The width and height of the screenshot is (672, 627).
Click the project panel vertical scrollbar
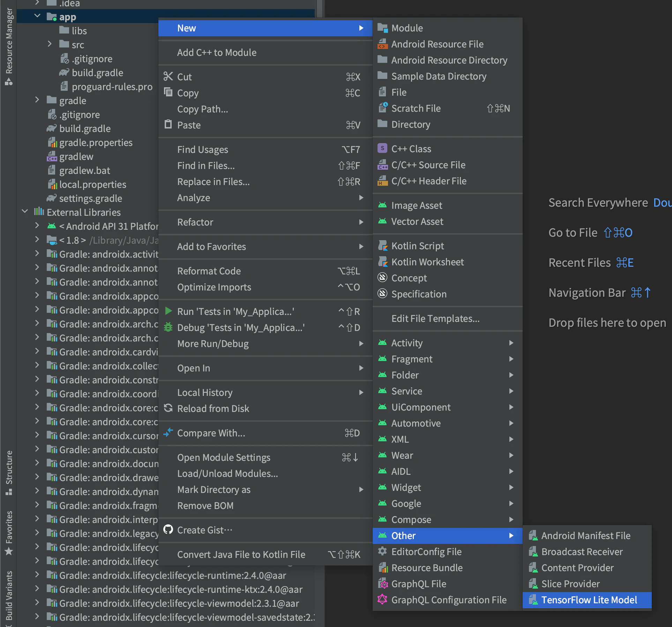[x=320, y=9]
